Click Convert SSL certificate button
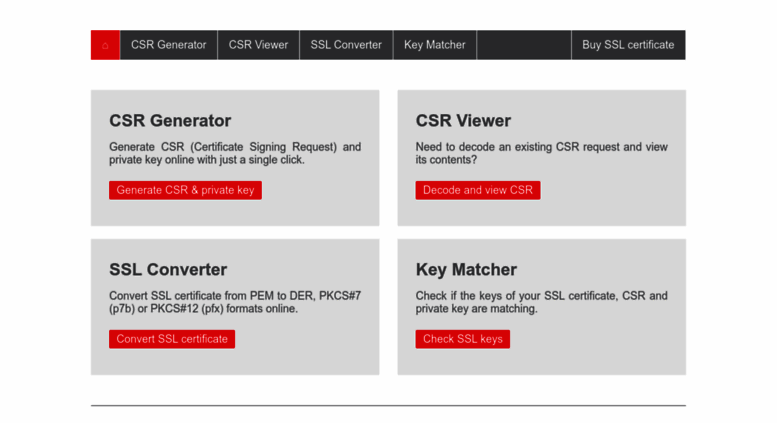Screen dimensions: 777x423 [x=172, y=339]
